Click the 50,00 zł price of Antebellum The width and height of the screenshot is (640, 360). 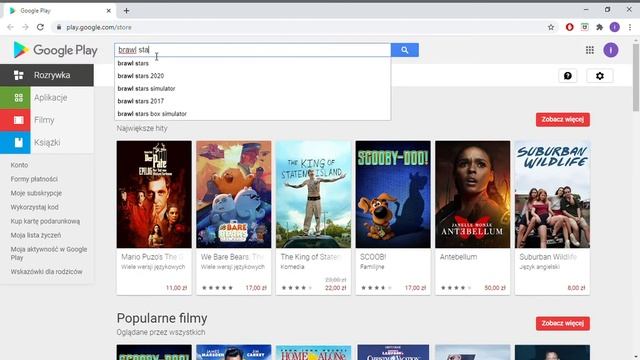click(x=495, y=288)
